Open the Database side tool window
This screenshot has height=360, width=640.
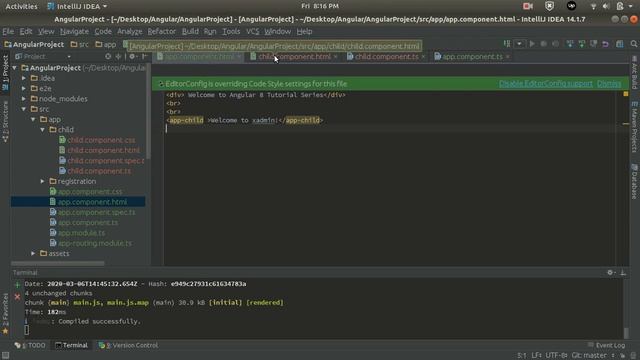point(634,181)
